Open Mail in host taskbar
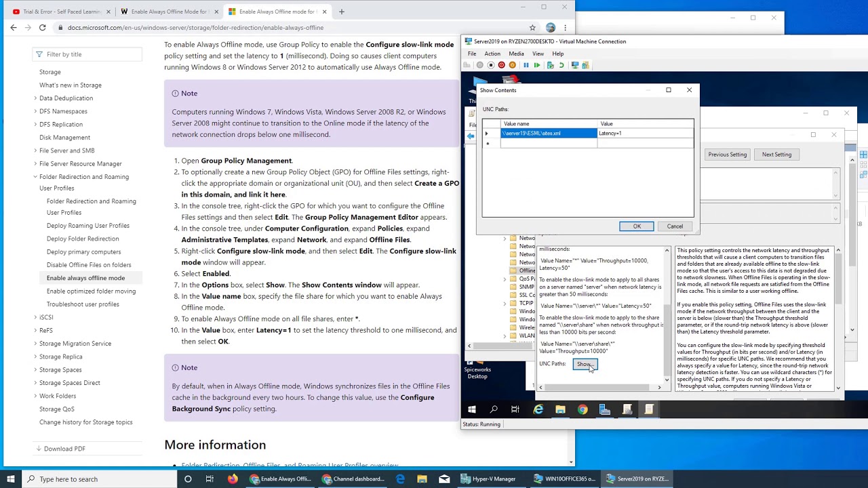The width and height of the screenshot is (868, 488). point(444,479)
